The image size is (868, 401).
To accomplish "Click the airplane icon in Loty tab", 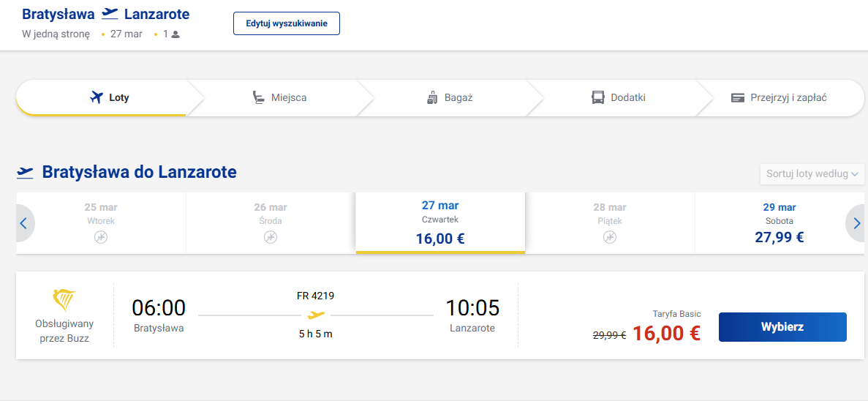I will pyautogui.click(x=97, y=98).
